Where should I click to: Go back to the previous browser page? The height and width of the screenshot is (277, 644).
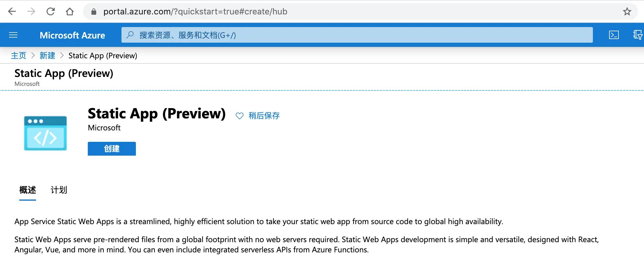pyautogui.click(x=12, y=11)
